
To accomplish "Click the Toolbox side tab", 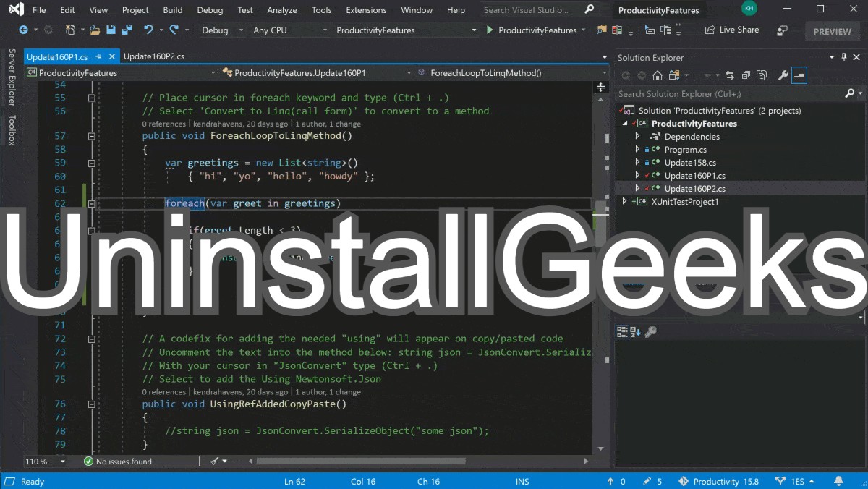I will pos(12,129).
